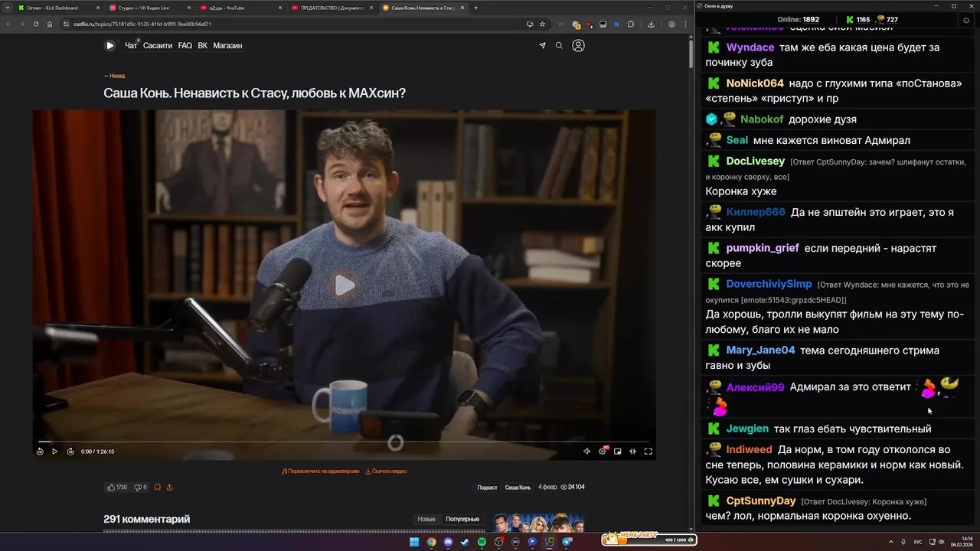
Task: Open a new browser tab
Action: click(476, 8)
